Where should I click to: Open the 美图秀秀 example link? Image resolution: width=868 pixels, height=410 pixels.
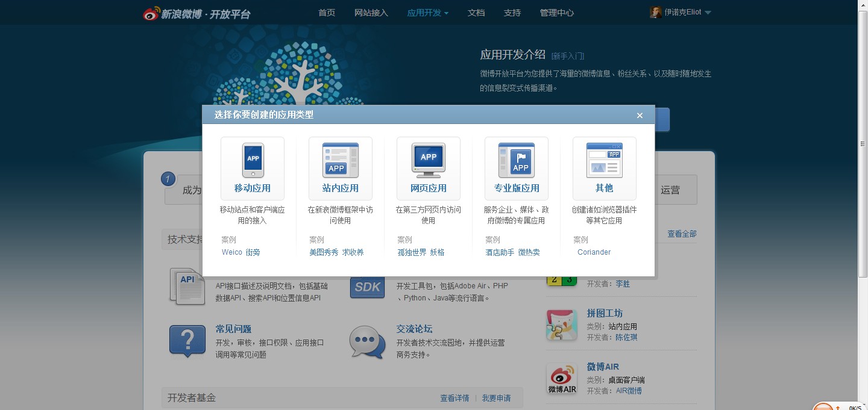click(x=324, y=252)
